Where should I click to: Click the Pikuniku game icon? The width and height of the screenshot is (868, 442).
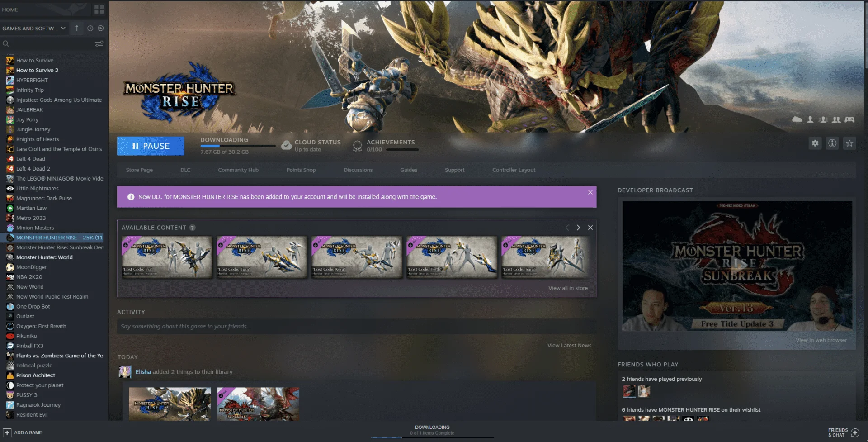point(10,336)
